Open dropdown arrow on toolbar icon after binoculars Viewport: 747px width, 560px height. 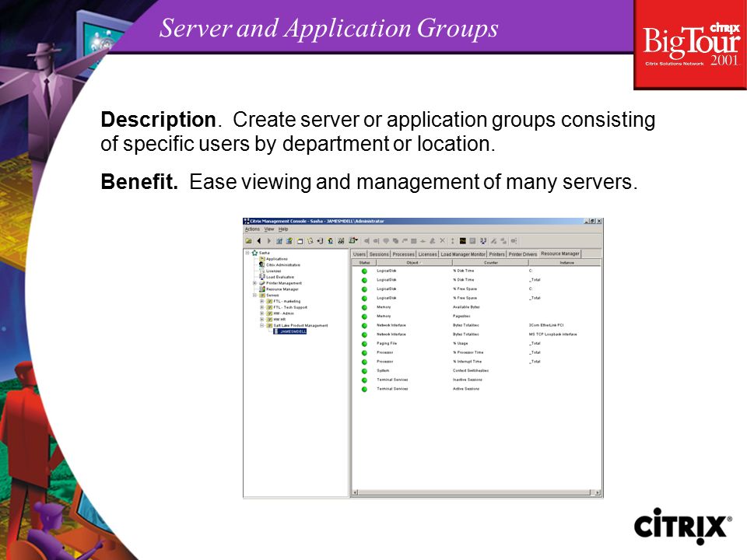356,240
